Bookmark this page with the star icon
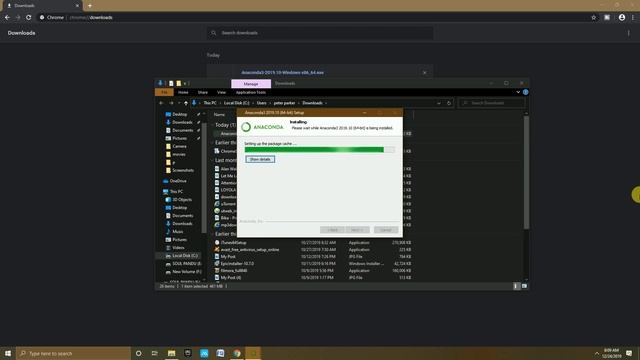Image resolution: width=640 pixels, height=360 pixels. coord(593,18)
